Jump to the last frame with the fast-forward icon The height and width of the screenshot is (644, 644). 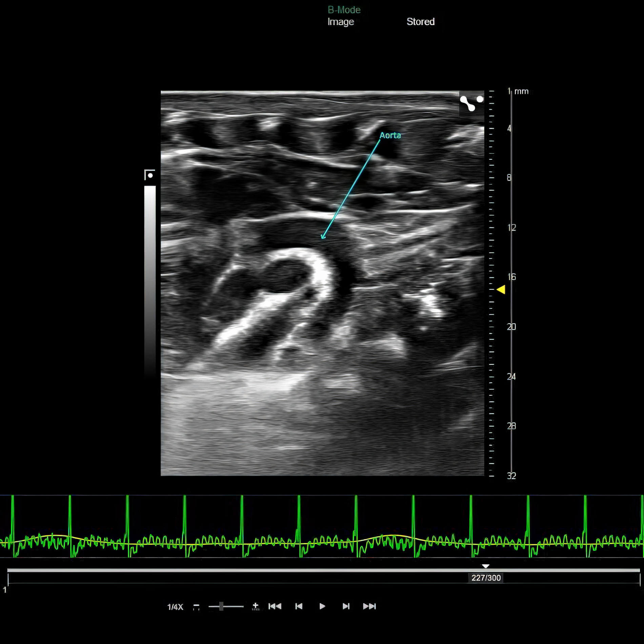[369, 606]
